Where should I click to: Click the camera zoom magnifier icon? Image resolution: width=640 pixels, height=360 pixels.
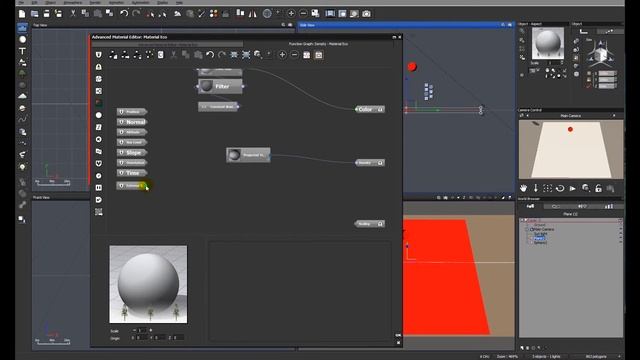click(586, 188)
